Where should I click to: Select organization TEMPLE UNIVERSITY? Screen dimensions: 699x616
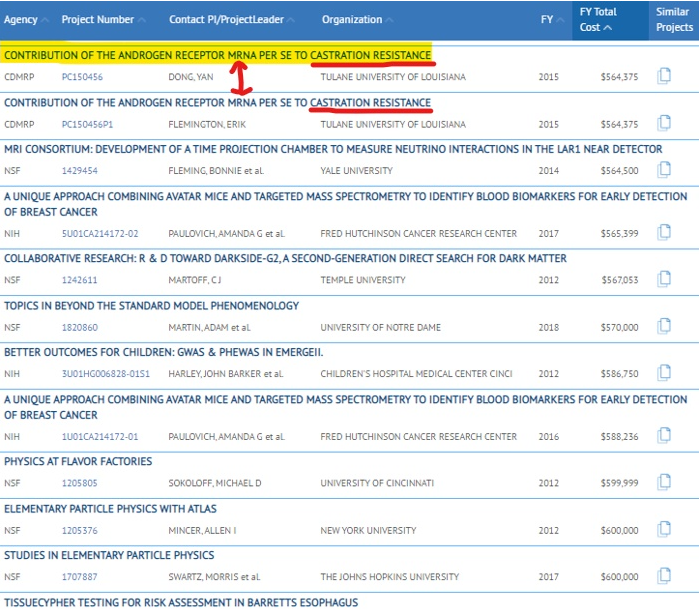363,280
